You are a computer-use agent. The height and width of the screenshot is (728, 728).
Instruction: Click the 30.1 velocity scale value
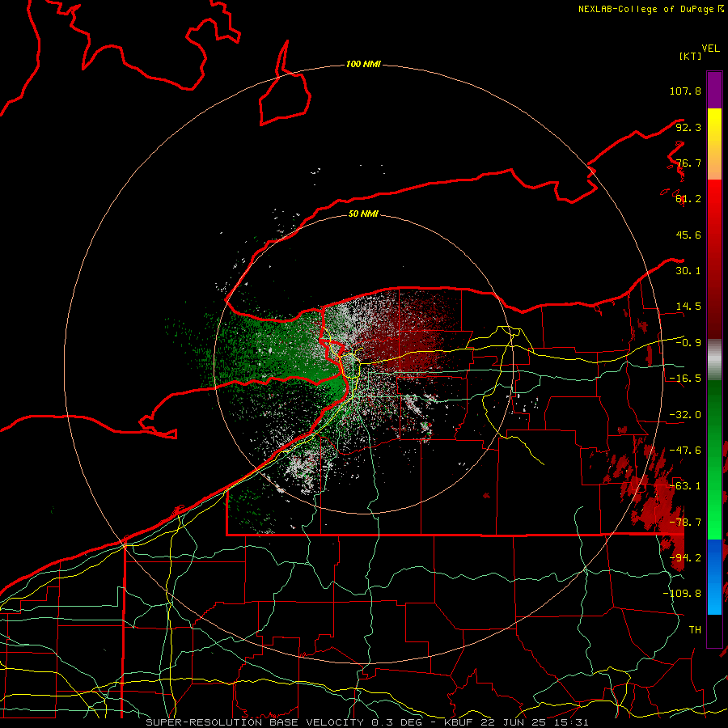point(688,271)
